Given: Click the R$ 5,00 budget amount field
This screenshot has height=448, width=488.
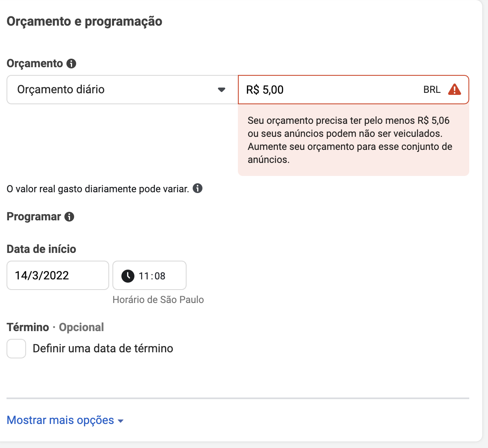Looking at the screenshot, I should point(353,90).
